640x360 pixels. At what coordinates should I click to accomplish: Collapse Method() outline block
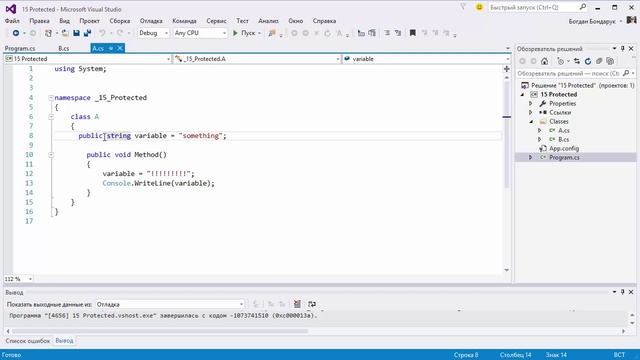point(51,155)
